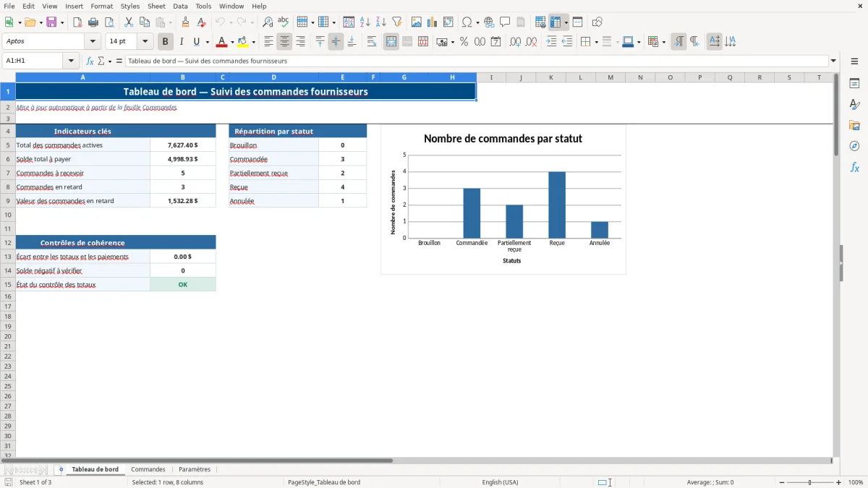Open the sidebar Properties panel
This screenshot has width=868, height=488.
[x=854, y=84]
